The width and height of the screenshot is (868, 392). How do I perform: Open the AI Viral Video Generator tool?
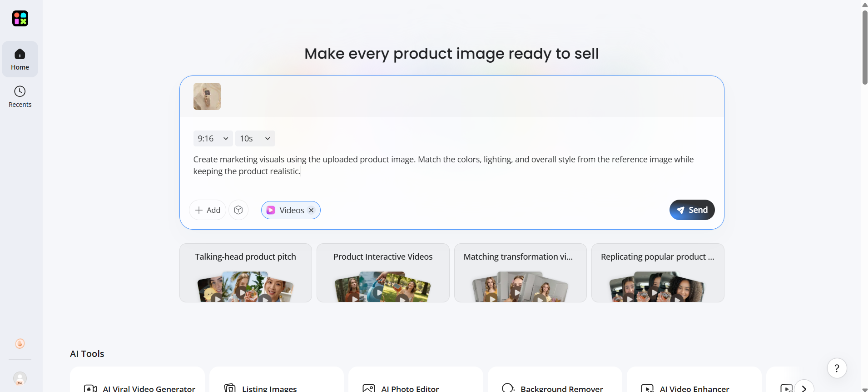[137, 380]
